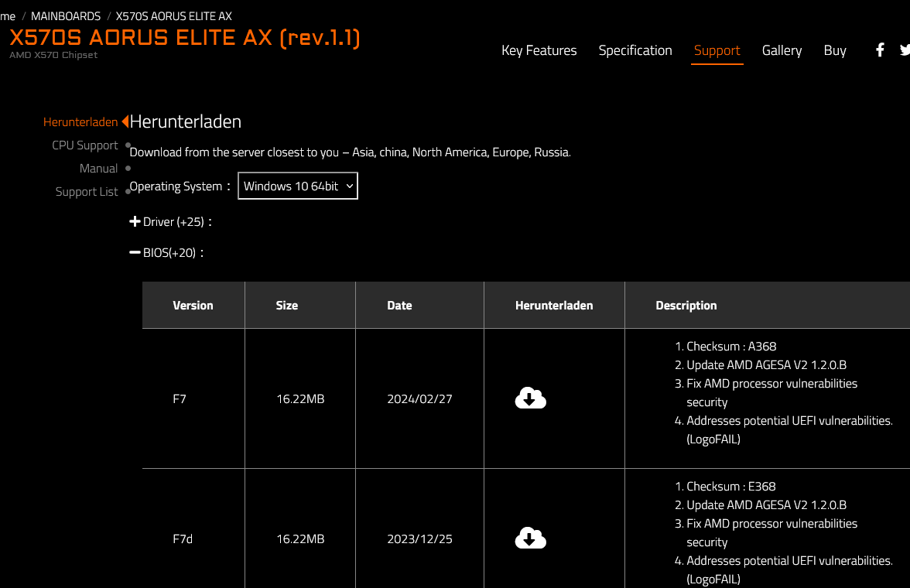The image size is (910, 588).
Task: Click X570S AORUS ELITE AX breadcrumb
Action: coord(173,16)
